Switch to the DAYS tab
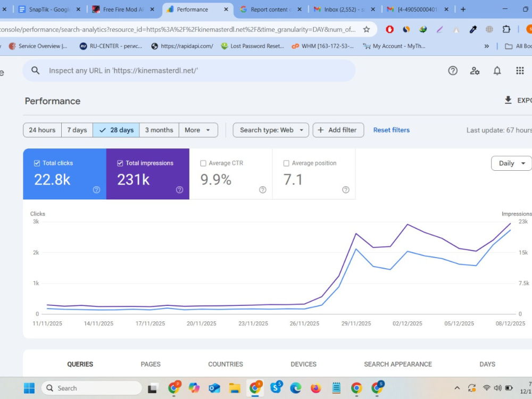This screenshot has width=532, height=399. click(487, 364)
